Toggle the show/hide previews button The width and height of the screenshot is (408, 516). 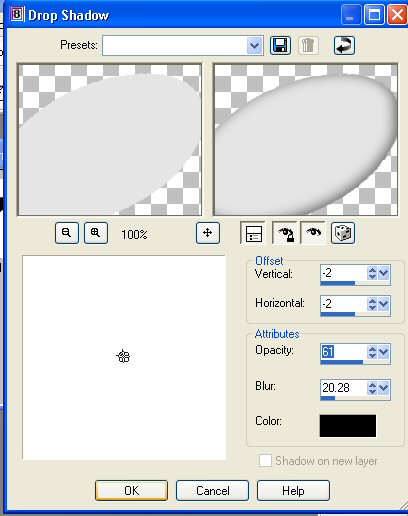point(253,233)
